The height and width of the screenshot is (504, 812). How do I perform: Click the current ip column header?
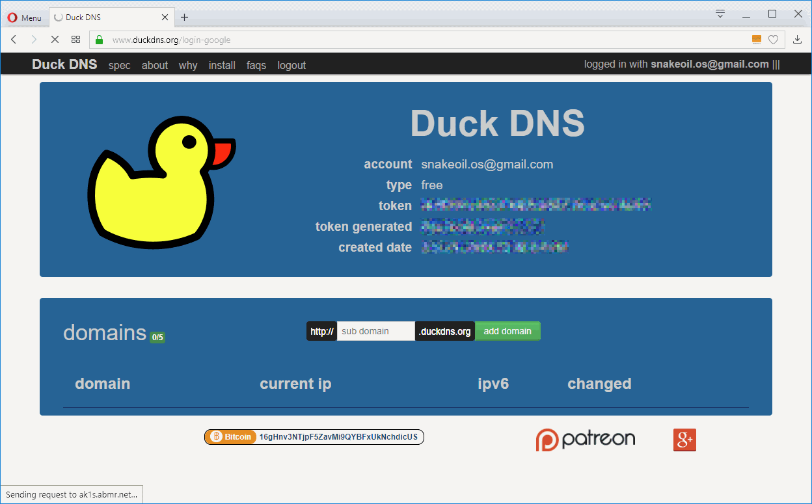pyautogui.click(x=295, y=384)
